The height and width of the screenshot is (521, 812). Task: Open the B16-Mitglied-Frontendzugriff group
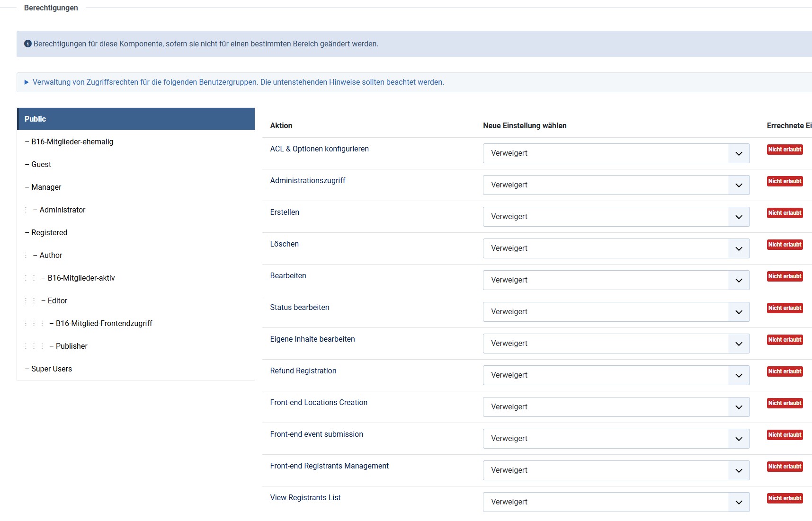coord(104,324)
